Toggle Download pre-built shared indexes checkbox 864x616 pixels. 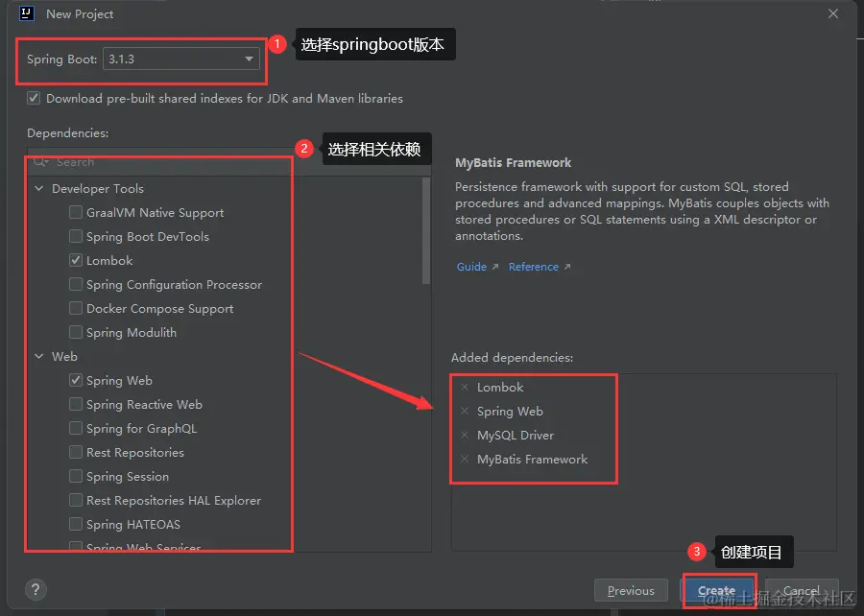tap(34, 99)
